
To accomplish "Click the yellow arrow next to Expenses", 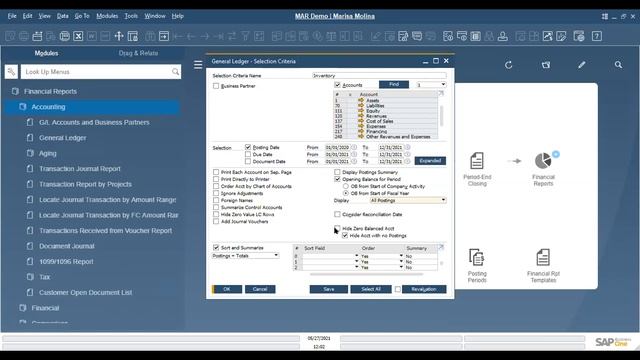I will (x=361, y=126).
